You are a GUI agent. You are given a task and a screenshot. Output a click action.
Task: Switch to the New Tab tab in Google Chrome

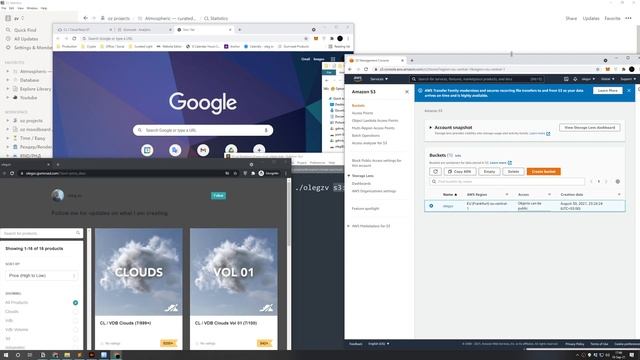pos(203,30)
